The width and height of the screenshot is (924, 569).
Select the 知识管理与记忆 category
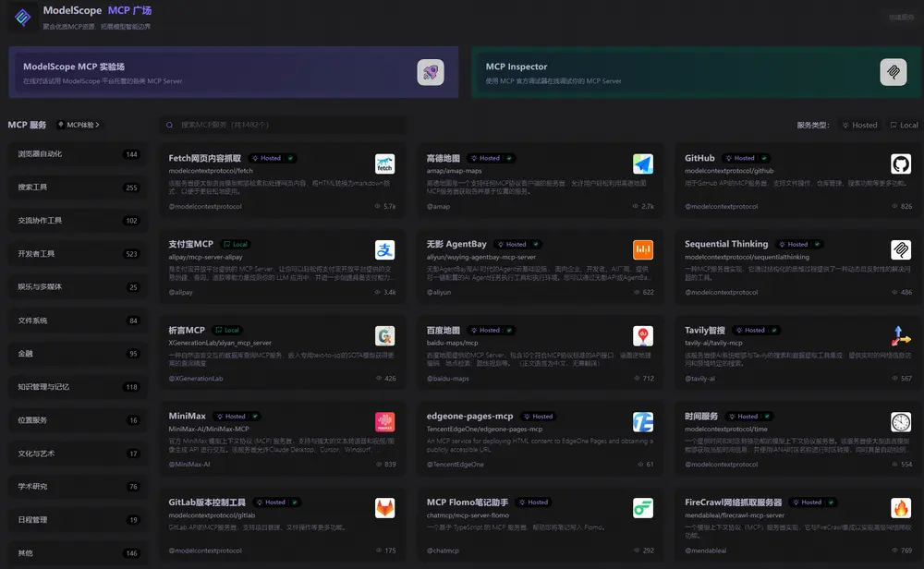(x=78, y=387)
